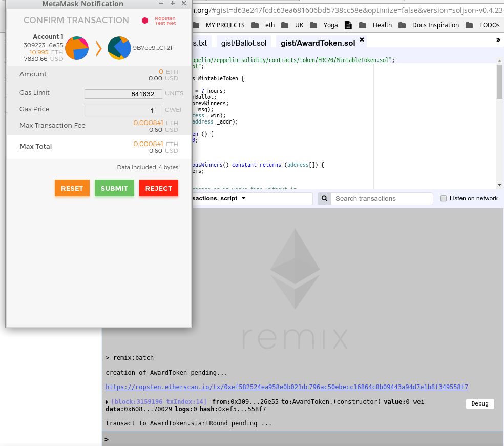Screen dimensions: 504x446
Task: Edit the Gas Limit input field
Action: tap(123, 94)
